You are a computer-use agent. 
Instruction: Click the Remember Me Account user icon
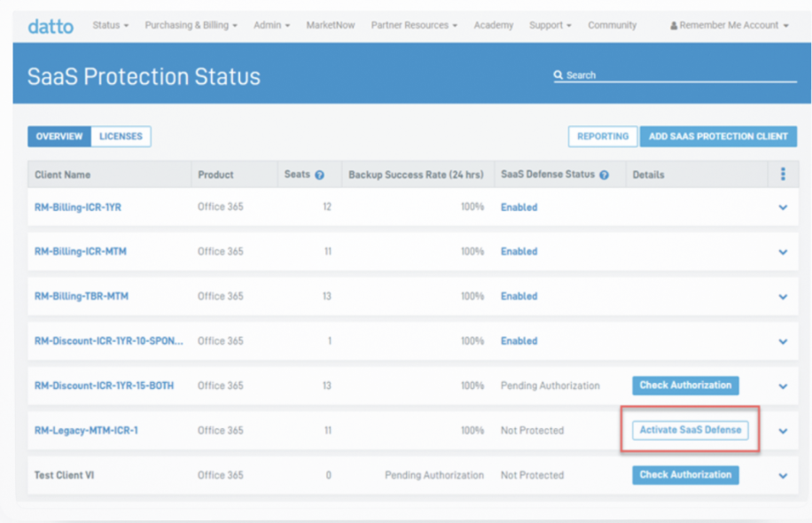click(673, 26)
